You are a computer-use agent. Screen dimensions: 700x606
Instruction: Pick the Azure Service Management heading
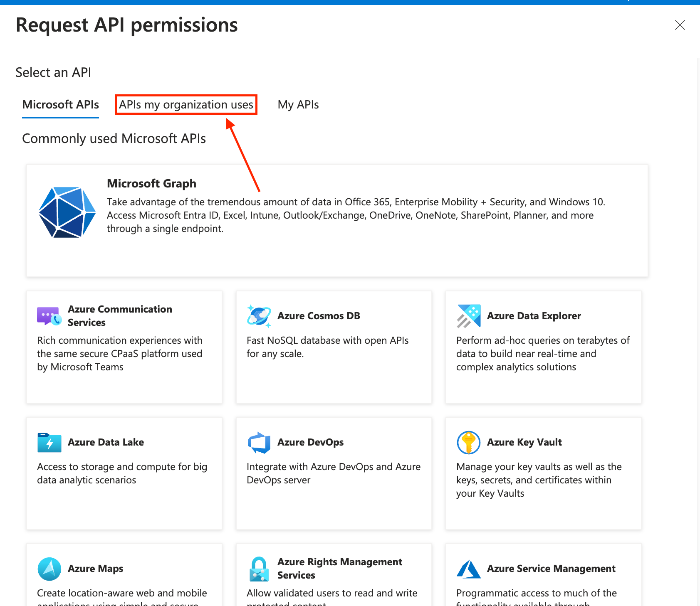(551, 569)
